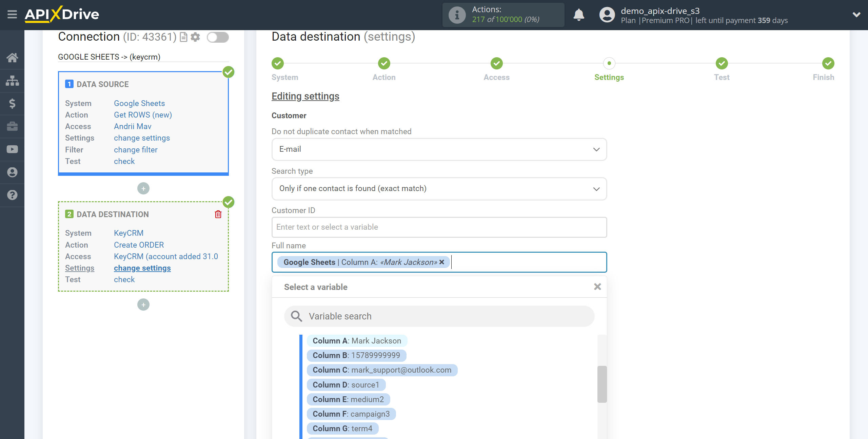The image size is (868, 439).
Task: Open the profile icon in sidebar
Action: (12, 172)
